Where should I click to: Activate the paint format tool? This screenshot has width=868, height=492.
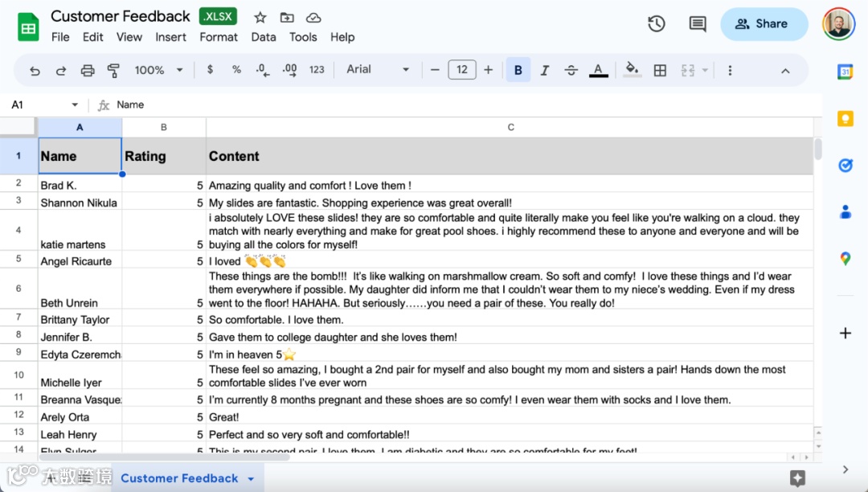coord(113,70)
